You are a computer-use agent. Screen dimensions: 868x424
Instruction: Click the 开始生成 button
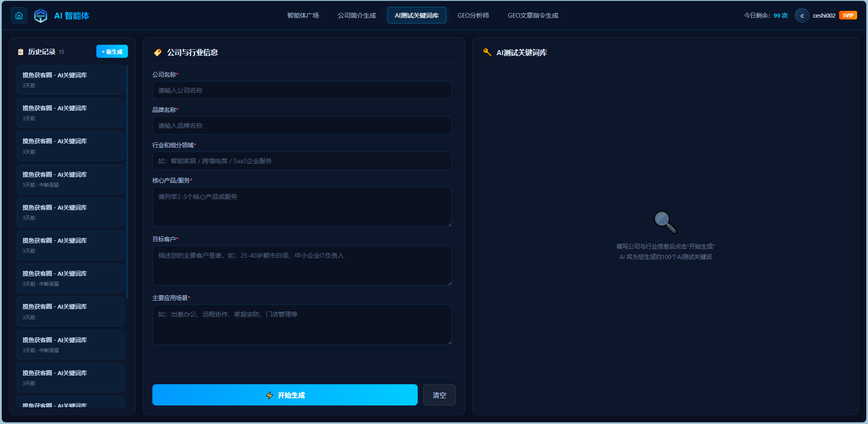[x=285, y=395]
